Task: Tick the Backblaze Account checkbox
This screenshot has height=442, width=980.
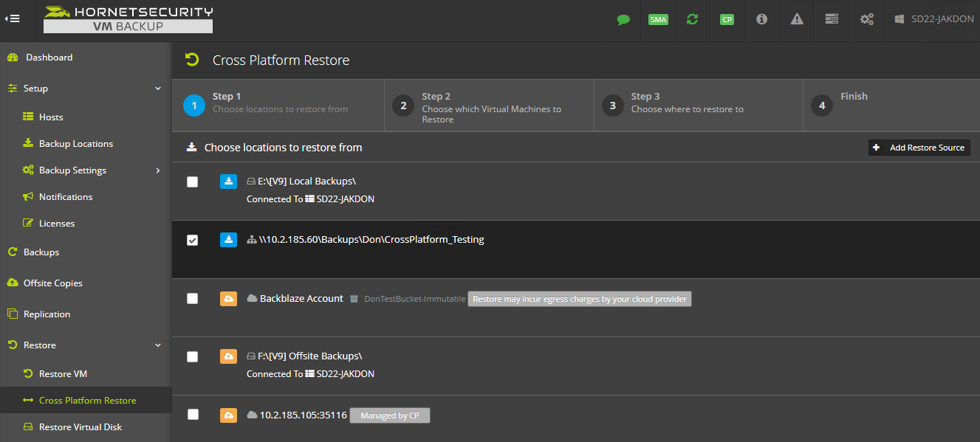Action: pyautogui.click(x=193, y=298)
